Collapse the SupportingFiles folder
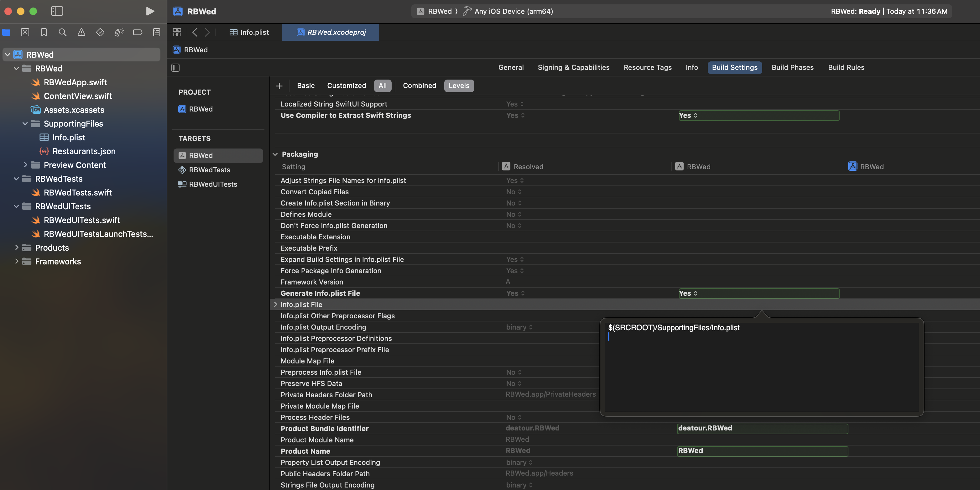The image size is (980, 490). click(25, 124)
